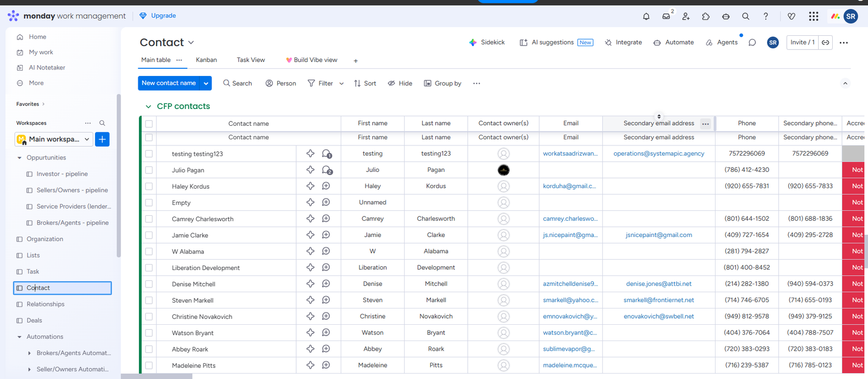Viewport: 868px width, 379px height.
Task: Open board discussion speech bubble icon
Action: [752, 42]
